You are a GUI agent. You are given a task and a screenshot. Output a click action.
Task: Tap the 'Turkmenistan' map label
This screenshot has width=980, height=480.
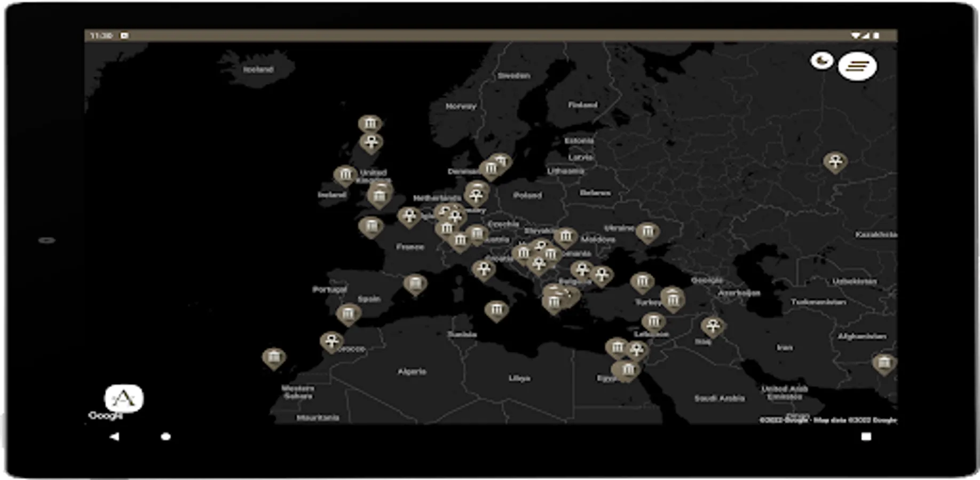[818, 302]
